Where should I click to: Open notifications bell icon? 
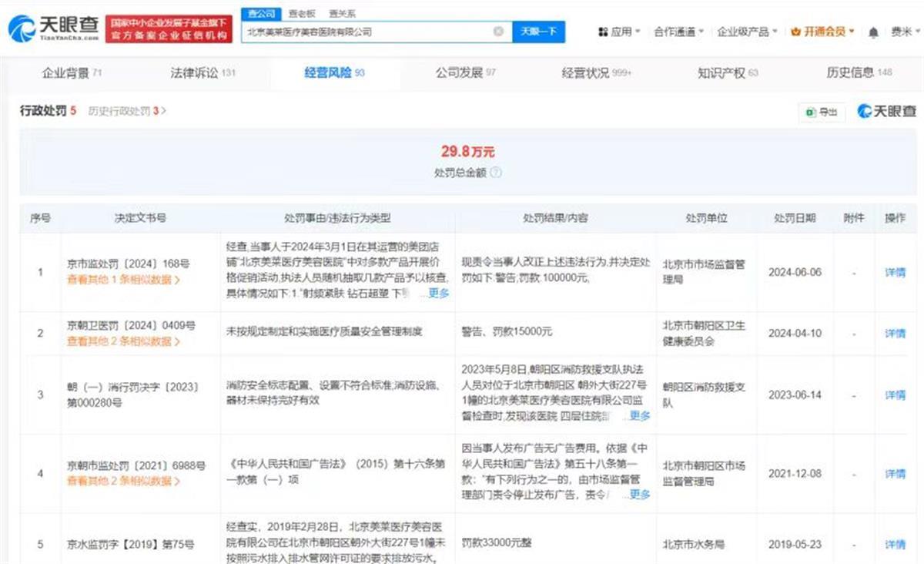pos(873,32)
